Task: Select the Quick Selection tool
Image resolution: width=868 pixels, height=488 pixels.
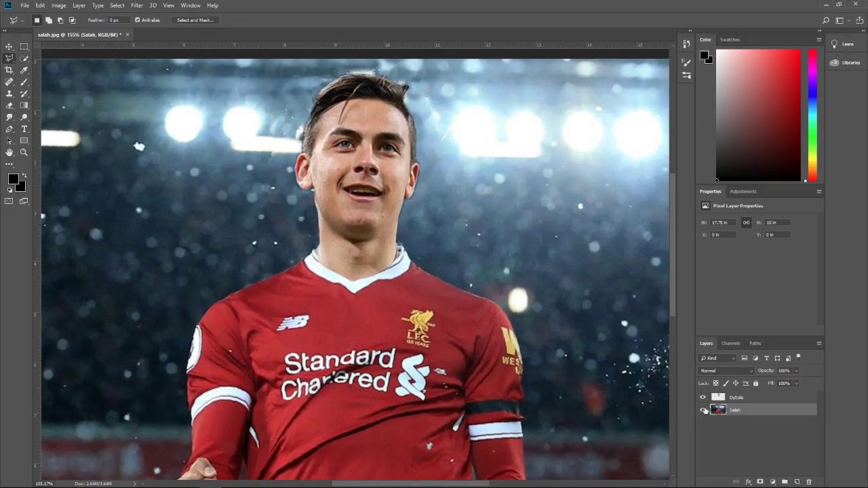Action: pyautogui.click(x=24, y=58)
